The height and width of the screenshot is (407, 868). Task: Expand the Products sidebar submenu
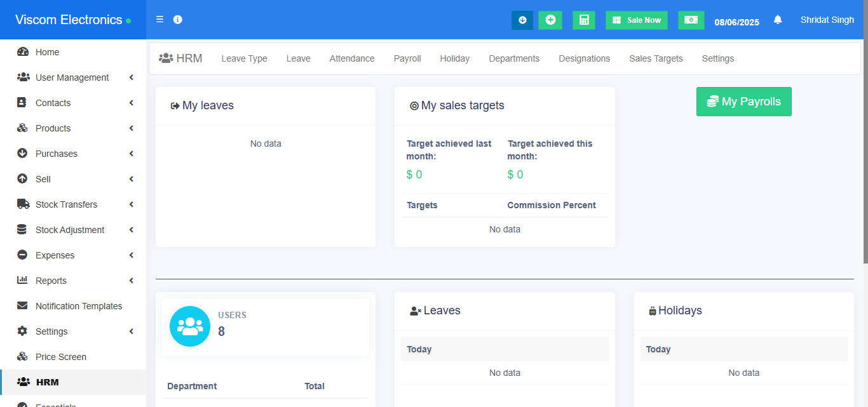click(x=53, y=128)
